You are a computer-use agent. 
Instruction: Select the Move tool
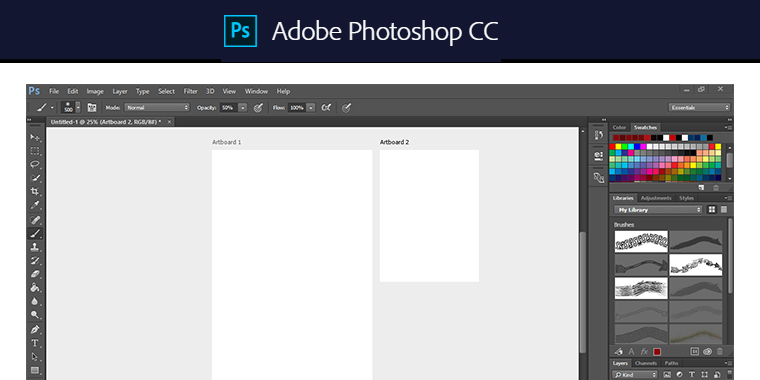coord(35,138)
